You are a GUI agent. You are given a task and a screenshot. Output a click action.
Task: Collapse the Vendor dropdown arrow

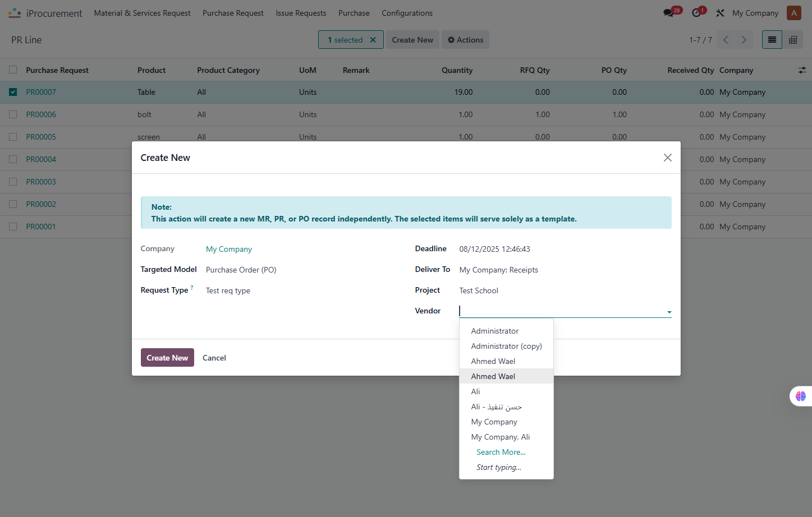pos(669,312)
